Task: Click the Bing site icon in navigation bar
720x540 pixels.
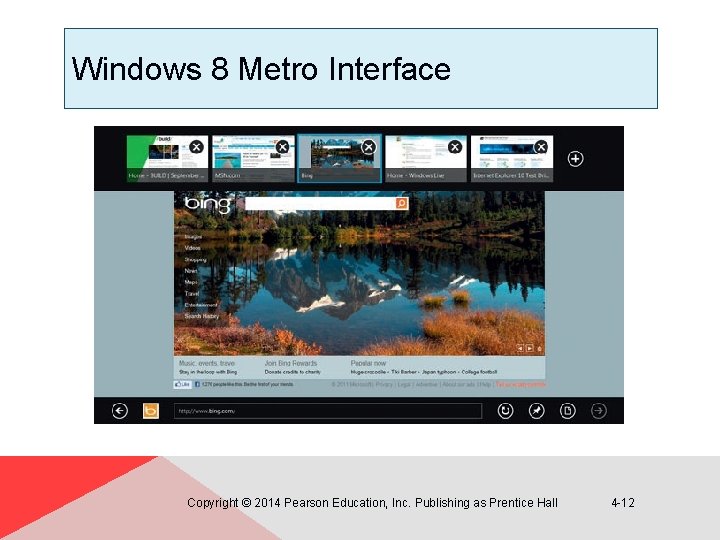Action: tap(151, 411)
